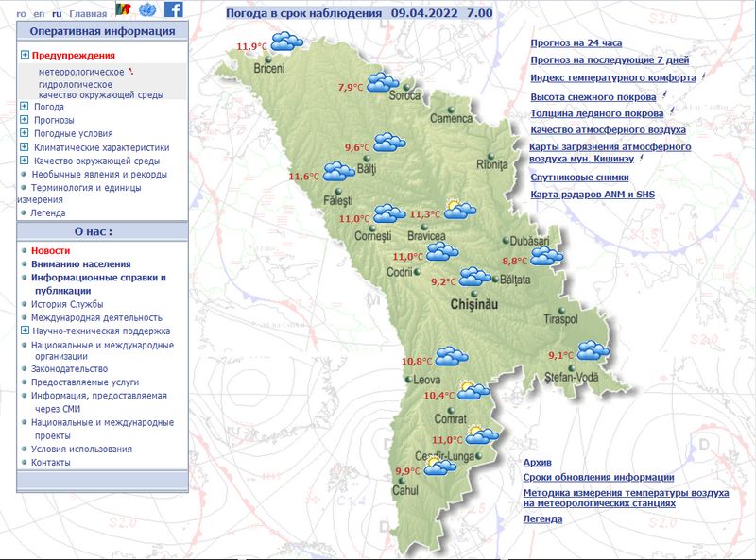Expand the Предупреждения section
This screenshot has width=756, height=560.
pyautogui.click(x=25, y=55)
